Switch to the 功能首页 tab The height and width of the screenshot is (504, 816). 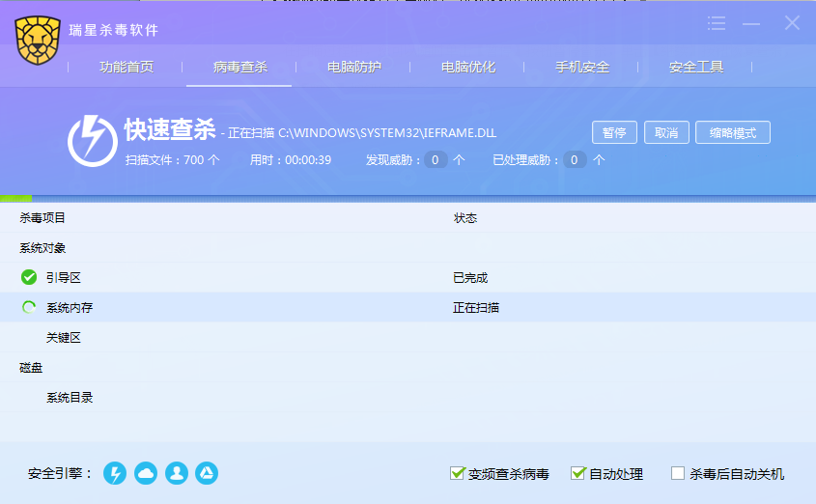click(127, 68)
